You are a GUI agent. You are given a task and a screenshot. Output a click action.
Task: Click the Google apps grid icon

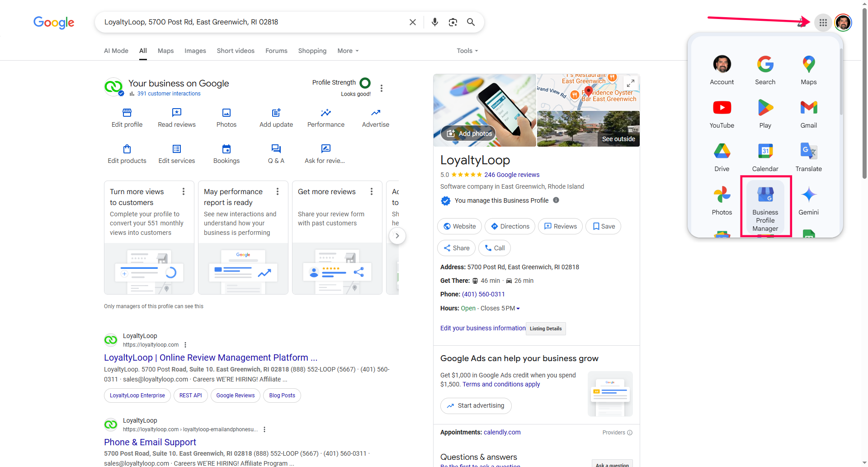[x=823, y=23]
